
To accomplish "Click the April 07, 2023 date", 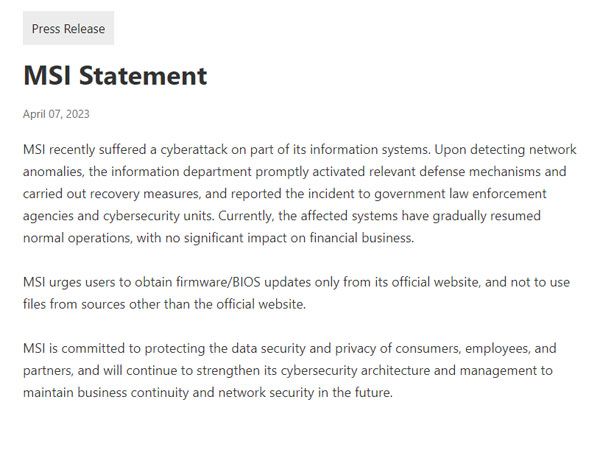I will 56,114.
